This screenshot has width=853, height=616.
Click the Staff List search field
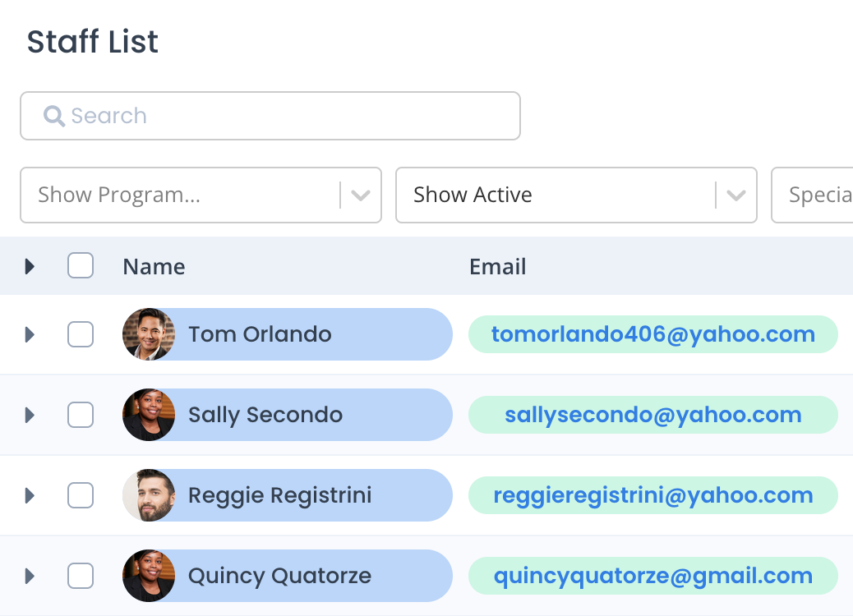pos(270,116)
